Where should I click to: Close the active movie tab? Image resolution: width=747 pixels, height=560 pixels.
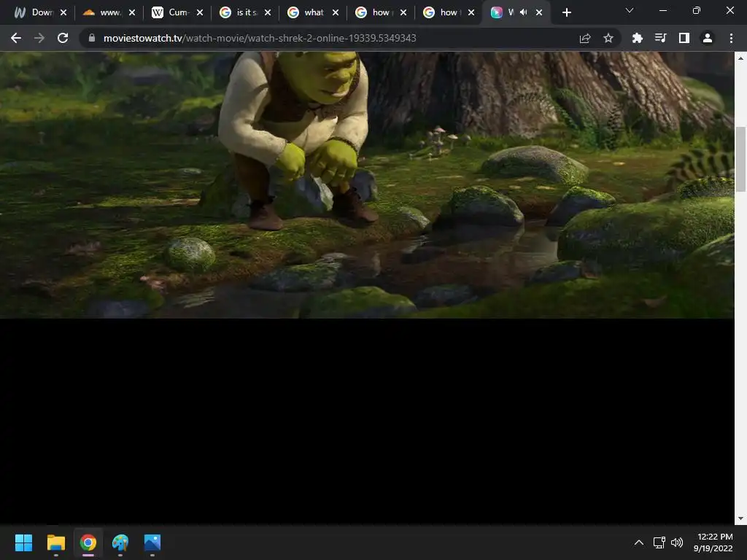click(539, 12)
